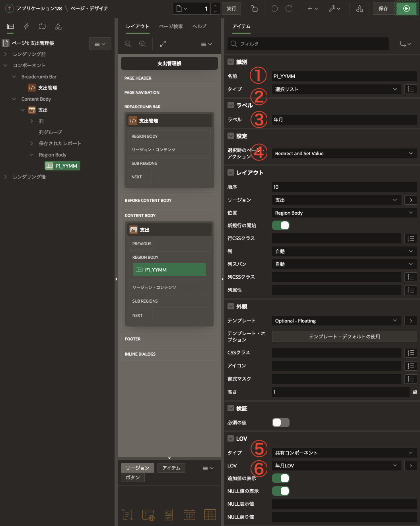Viewport: 420px width, 526px height.
Task: Go to the 支出 region properties
Action: click(x=411, y=200)
